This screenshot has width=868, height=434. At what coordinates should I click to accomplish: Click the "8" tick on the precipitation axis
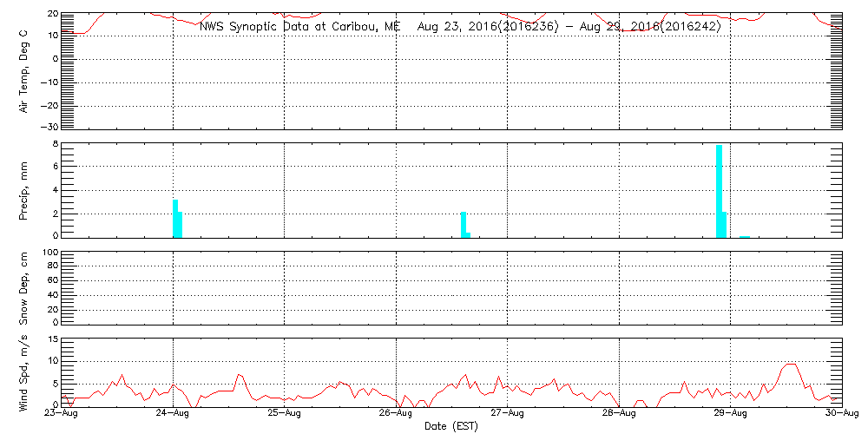coord(54,146)
